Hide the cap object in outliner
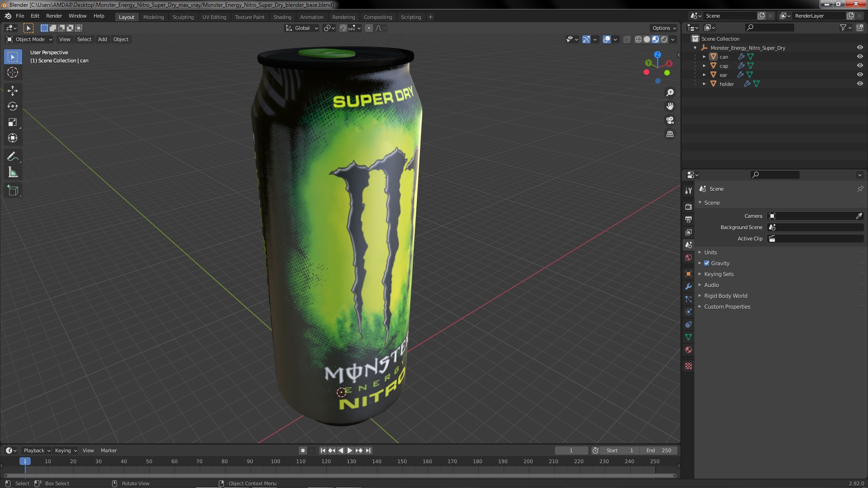 pyautogui.click(x=860, y=66)
